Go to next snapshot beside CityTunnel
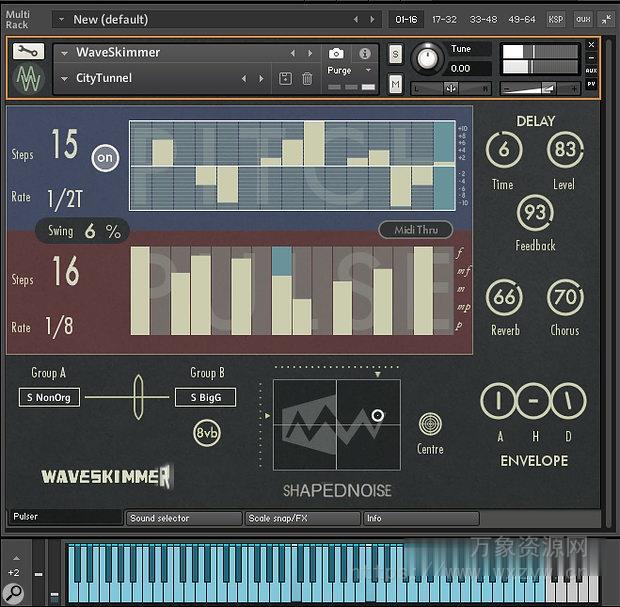Viewport: 620px width, 607px height. point(261,78)
